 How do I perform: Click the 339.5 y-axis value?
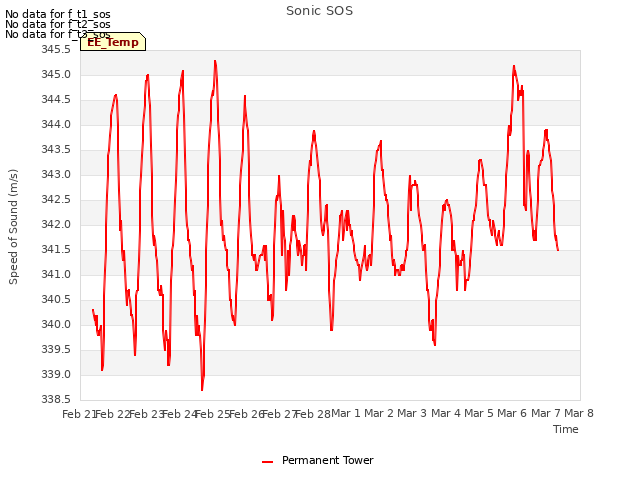click(56, 350)
